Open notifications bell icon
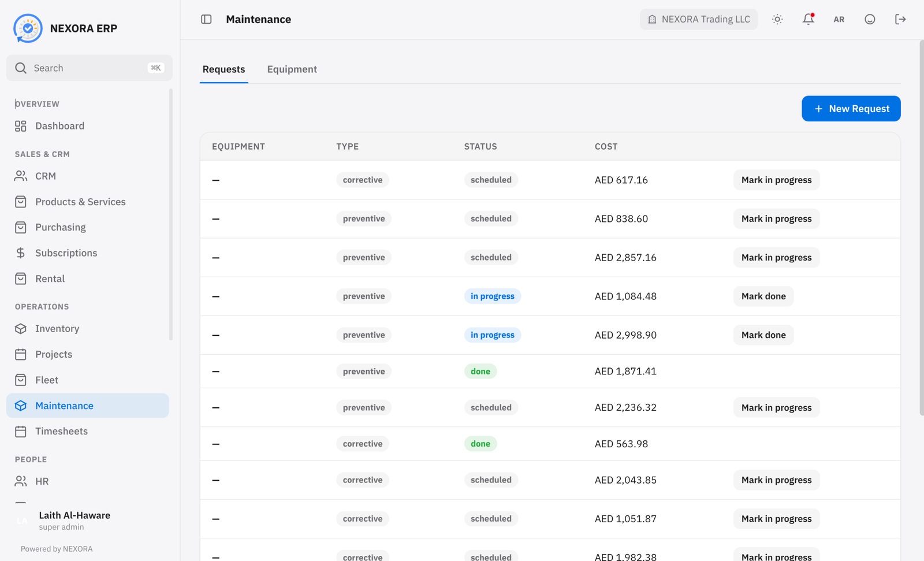This screenshot has height=561, width=924. point(808,19)
